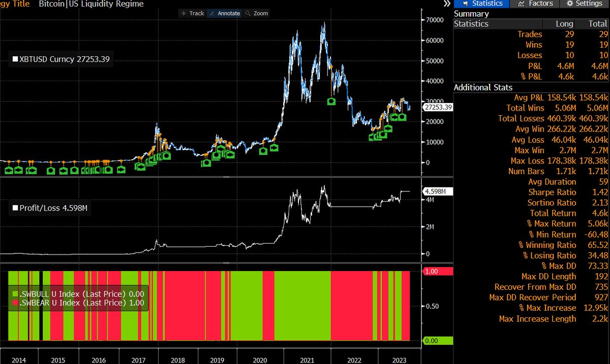This screenshot has width=610, height=364.
Task: Select the Losses row label
Action: 530,55
